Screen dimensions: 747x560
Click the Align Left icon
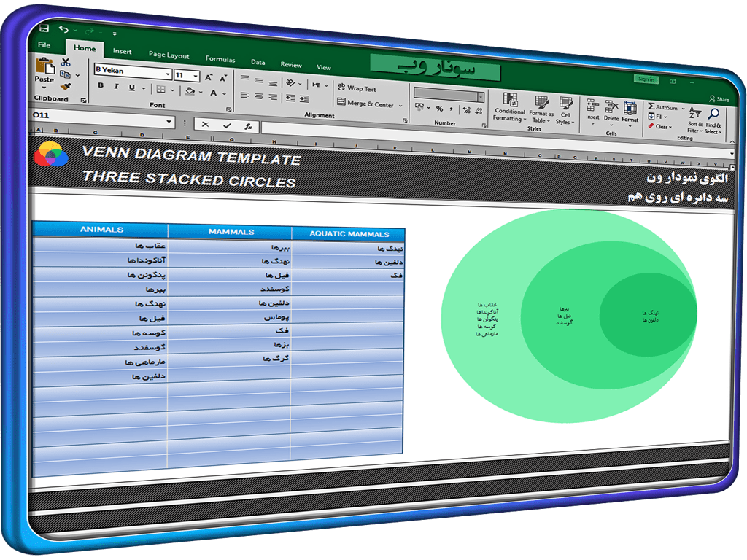(245, 96)
